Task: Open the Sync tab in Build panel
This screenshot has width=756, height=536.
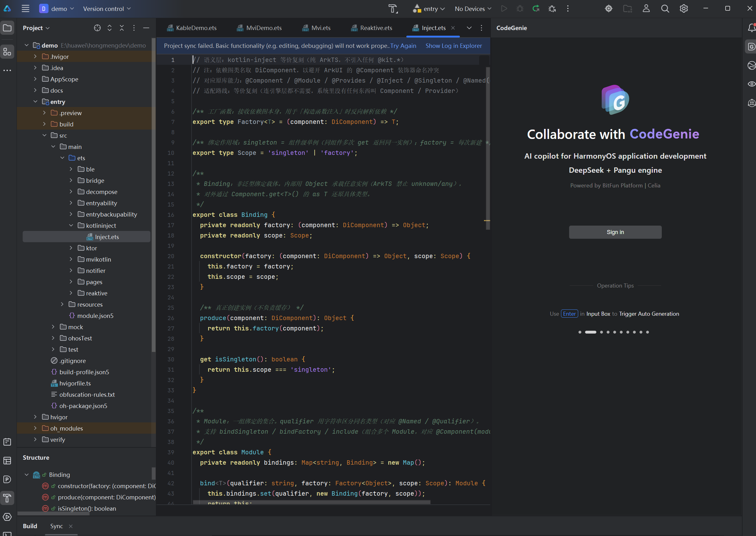Action: tap(56, 526)
